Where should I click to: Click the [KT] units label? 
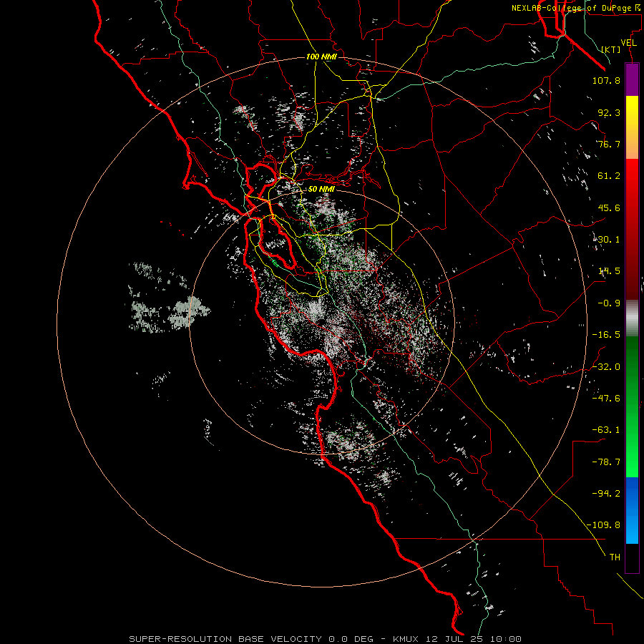click(x=611, y=49)
